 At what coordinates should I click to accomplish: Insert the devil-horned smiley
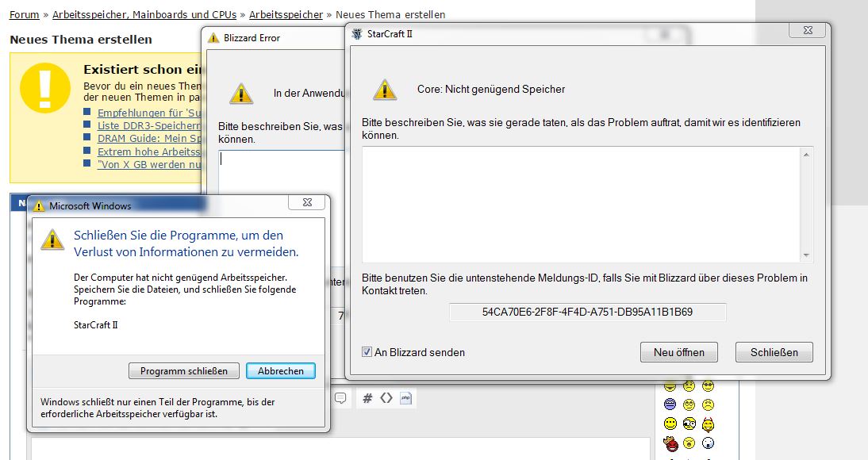click(708, 425)
